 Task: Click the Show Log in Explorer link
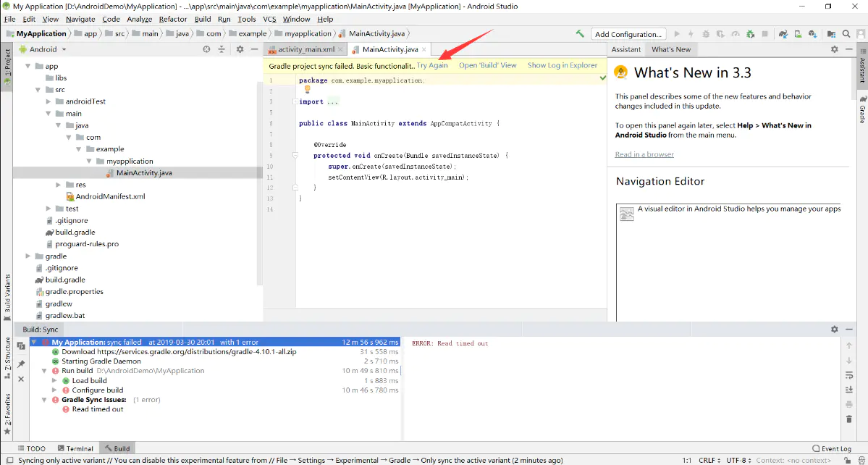pos(562,65)
